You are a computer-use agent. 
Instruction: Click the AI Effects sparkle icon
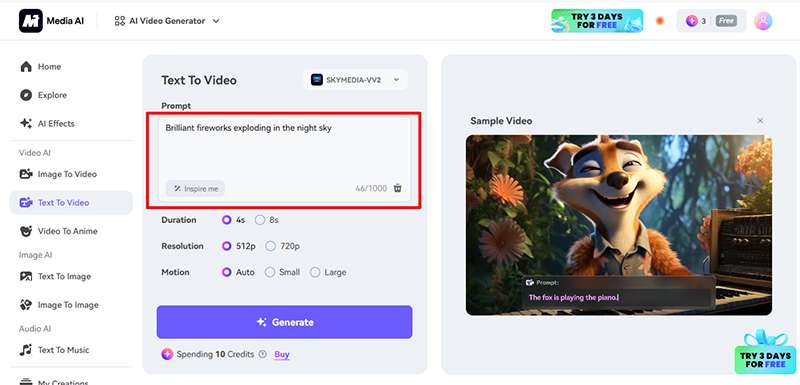(x=26, y=123)
